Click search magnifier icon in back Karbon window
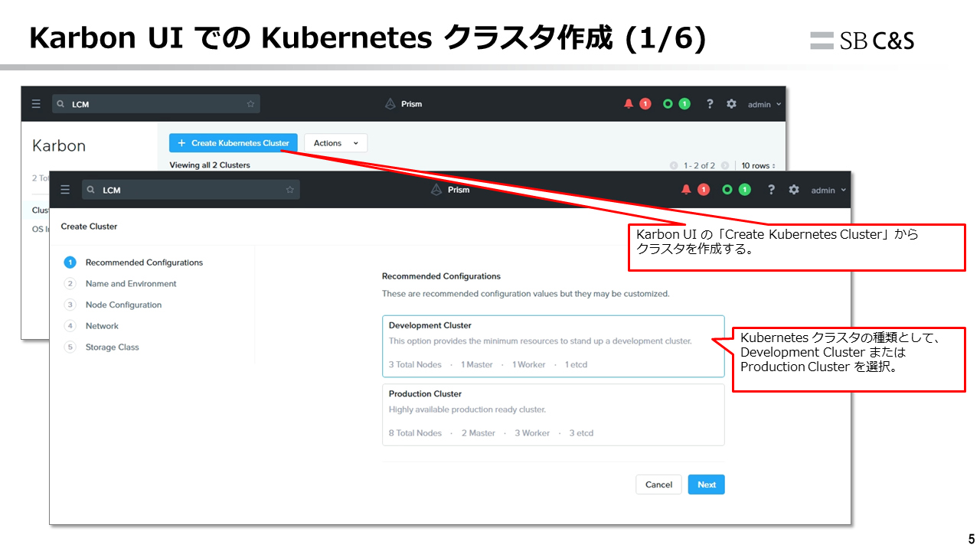Image resolution: width=980 pixels, height=551 pixels. (61, 104)
